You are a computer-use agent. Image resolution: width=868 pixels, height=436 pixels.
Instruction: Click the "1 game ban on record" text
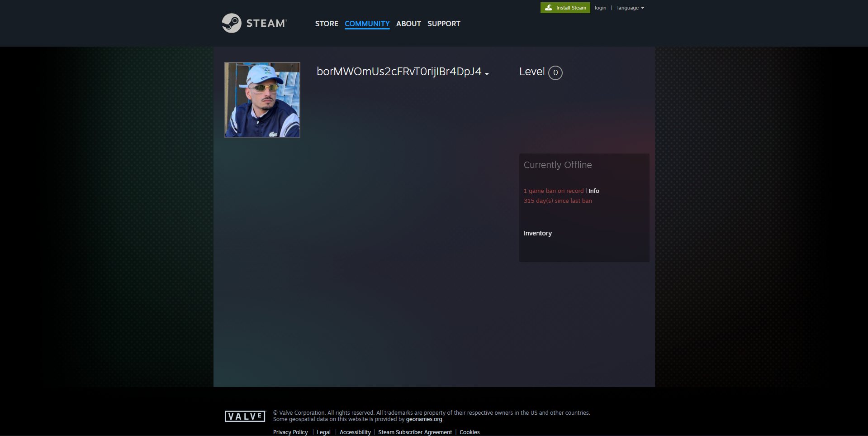click(x=554, y=191)
